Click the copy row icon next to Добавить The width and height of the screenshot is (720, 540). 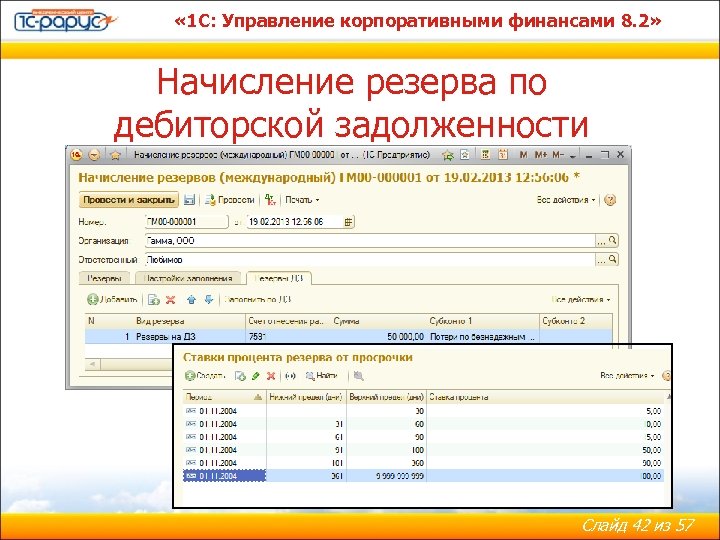pos(154,300)
